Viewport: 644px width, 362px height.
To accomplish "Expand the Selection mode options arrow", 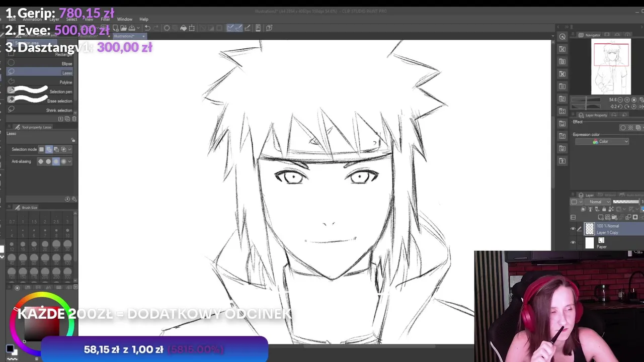I will tap(70, 149).
